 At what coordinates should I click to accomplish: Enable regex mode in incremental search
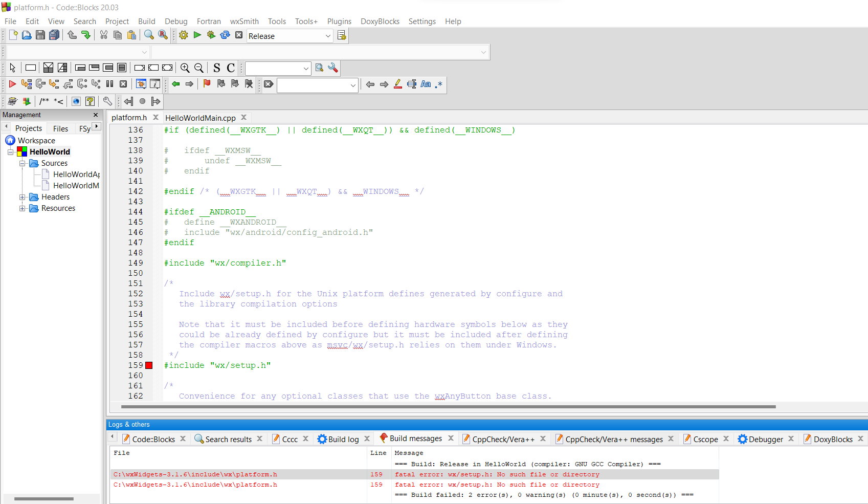point(438,84)
